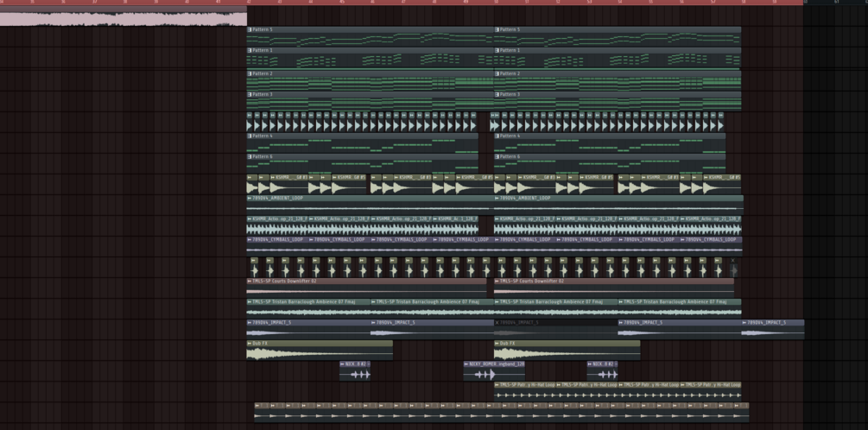Viewport: 868px width, 430px height.
Task: Open the clip menu icon of Pattern 3 at bar 42
Action: [250, 95]
